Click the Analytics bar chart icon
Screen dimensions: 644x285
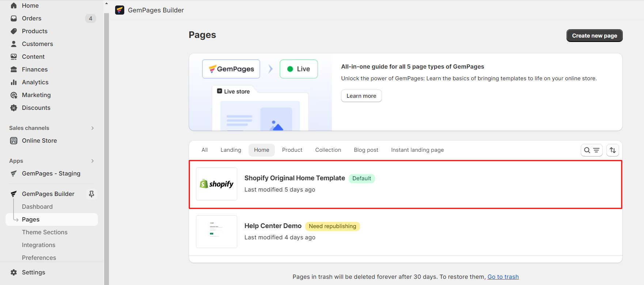click(x=14, y=82)
